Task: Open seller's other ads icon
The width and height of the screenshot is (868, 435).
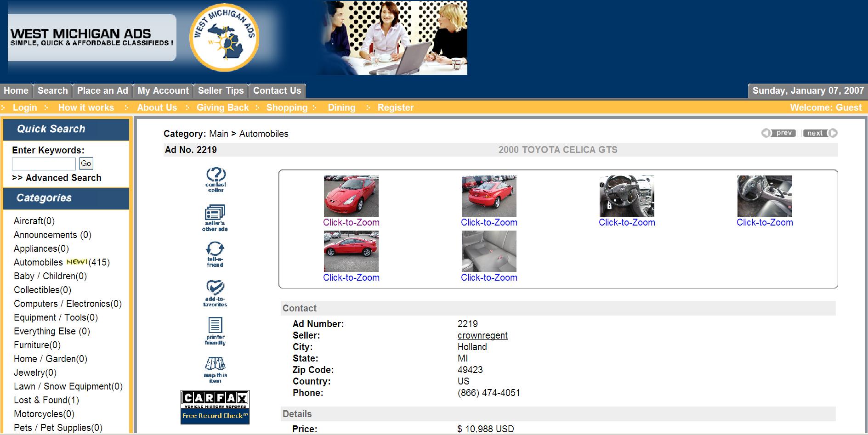Action: click(215, 218)
